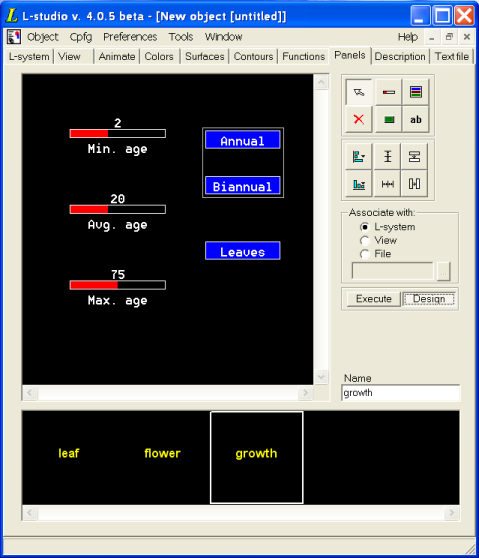Choose the slider creation tool
This screenshot has width=479, height=558.
point(388,92)
